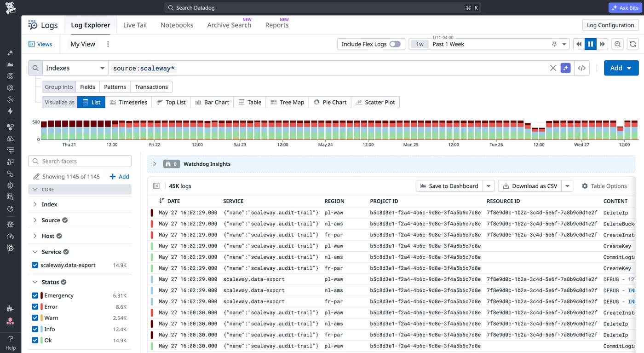Uncheck the Info status checkbox
Viewport: 644px width, 353px height.
pyautogui.click(x=35, y=329)
